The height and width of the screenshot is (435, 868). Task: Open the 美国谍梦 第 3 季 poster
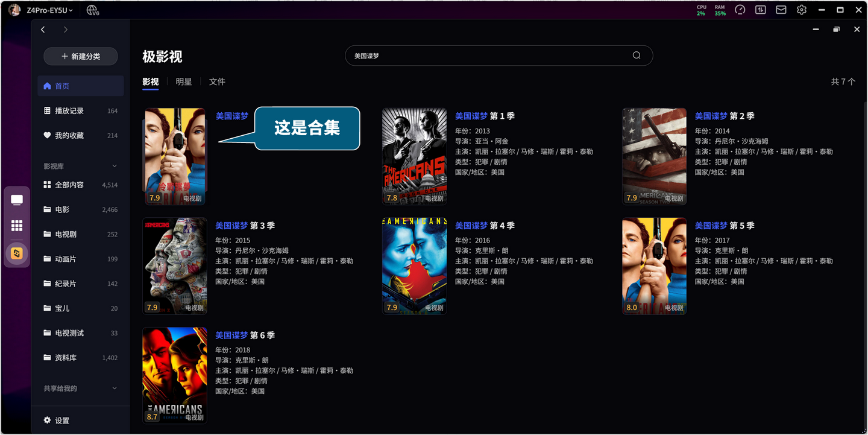[175, 266]
